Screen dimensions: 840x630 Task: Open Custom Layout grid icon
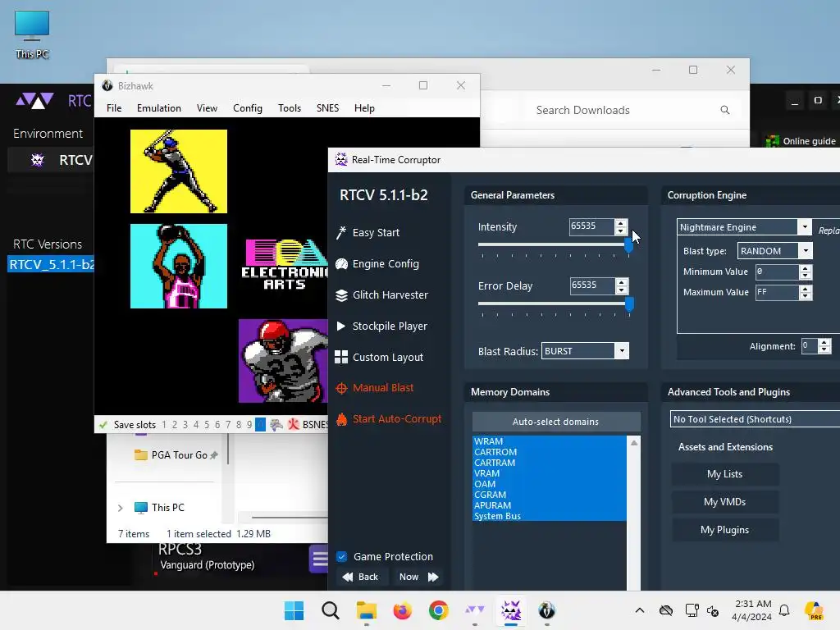(x=341, y=358)
